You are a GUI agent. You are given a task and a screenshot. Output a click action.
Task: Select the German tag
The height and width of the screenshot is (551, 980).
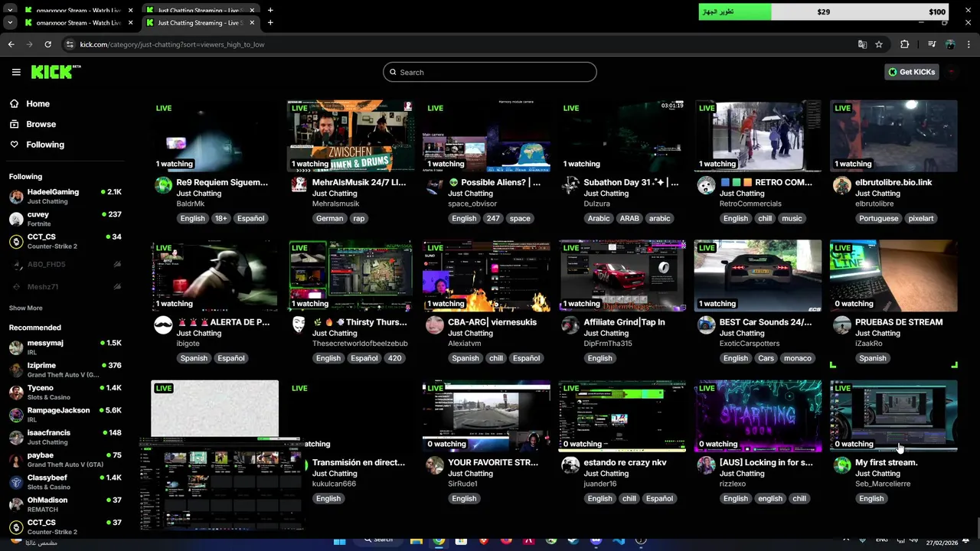pos(329,218)
